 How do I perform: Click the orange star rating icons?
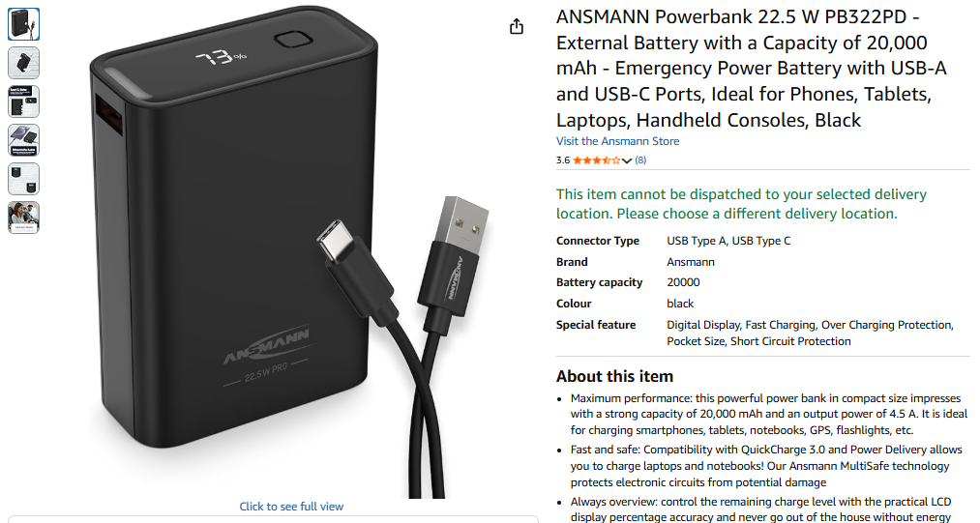[x=597, y=160]
